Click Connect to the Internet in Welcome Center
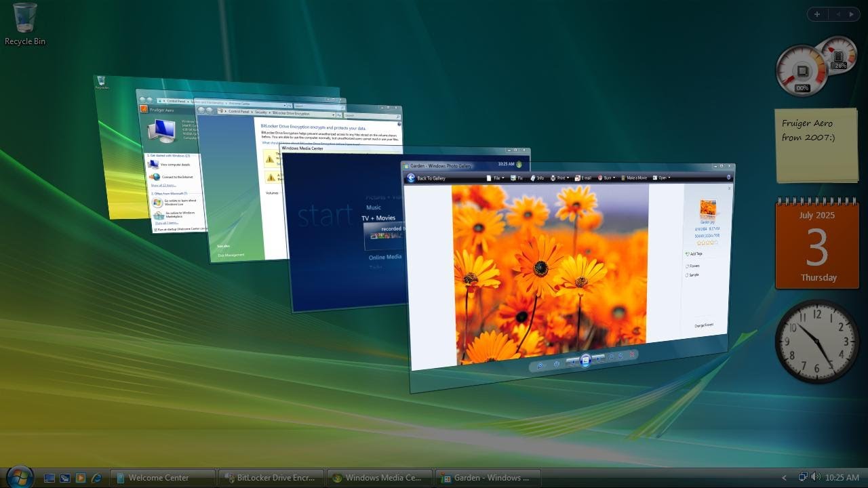Viewport: 868px width, 488px height. [172, 177]
